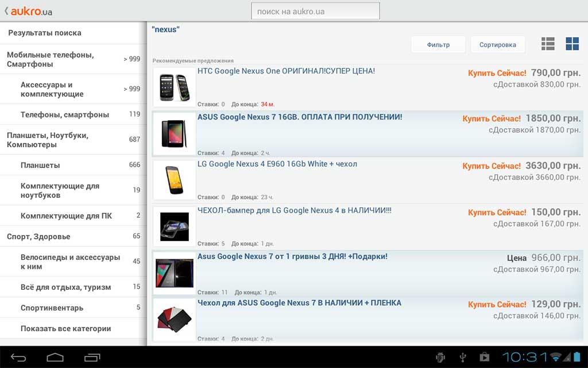
Task: Expand Показать все категории
Action: (73, 328)
